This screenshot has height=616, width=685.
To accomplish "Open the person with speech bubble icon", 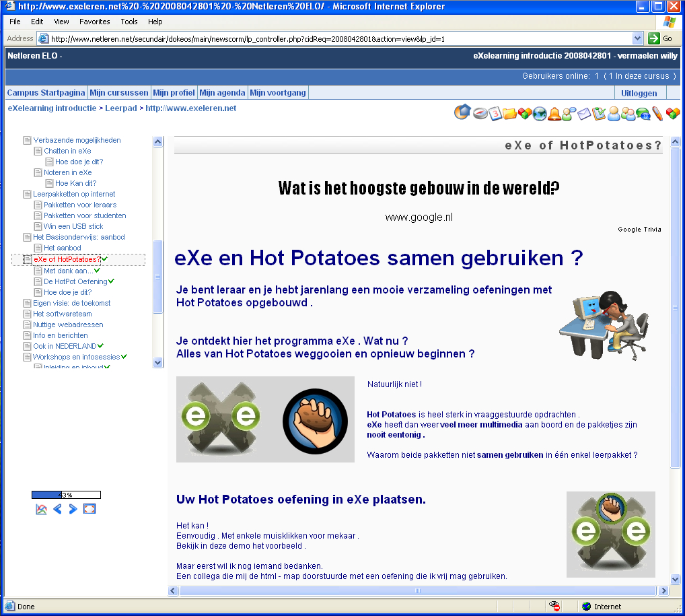I will (569, 114).
